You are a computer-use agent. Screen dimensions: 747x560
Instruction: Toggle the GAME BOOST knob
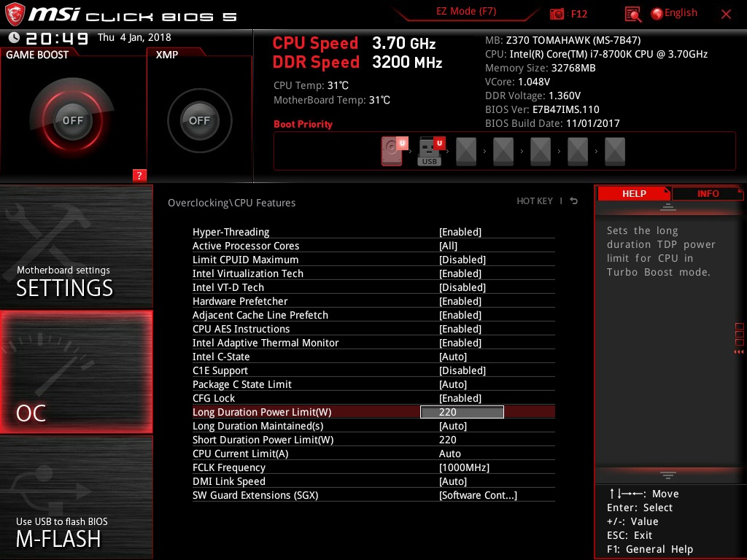pyautogui.click(x=72, y=120)
